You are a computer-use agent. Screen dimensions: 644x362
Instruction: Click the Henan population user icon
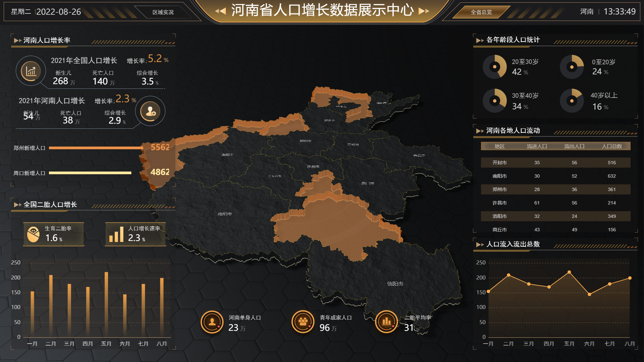(x=150, y=111)
